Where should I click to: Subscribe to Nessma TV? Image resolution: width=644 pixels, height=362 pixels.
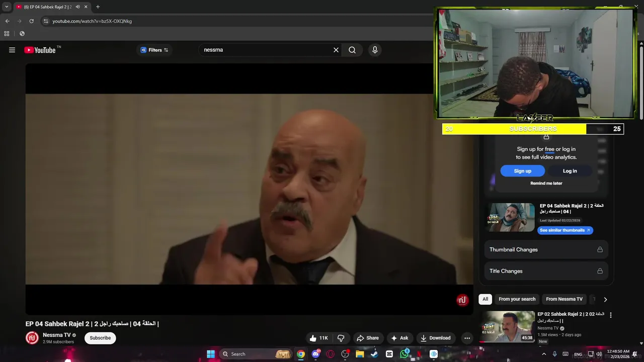pyautogui.click(x=100, y=338)
